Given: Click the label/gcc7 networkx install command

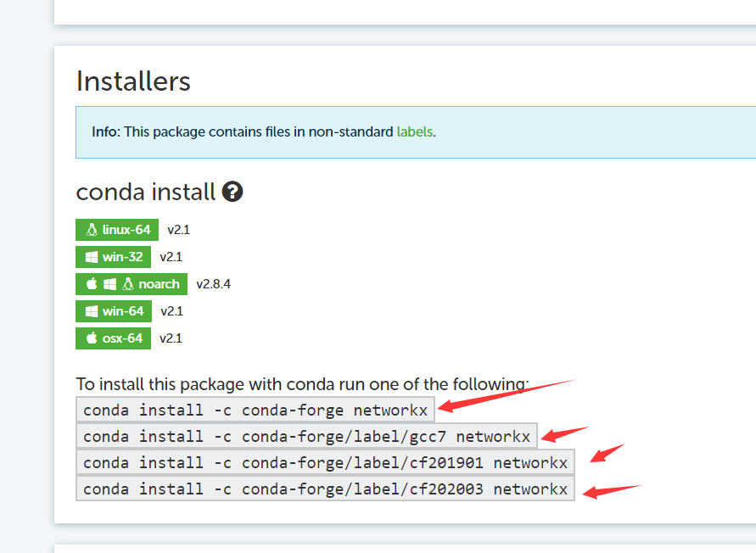Looking at the screenshot, I should [x=306, y=436].
